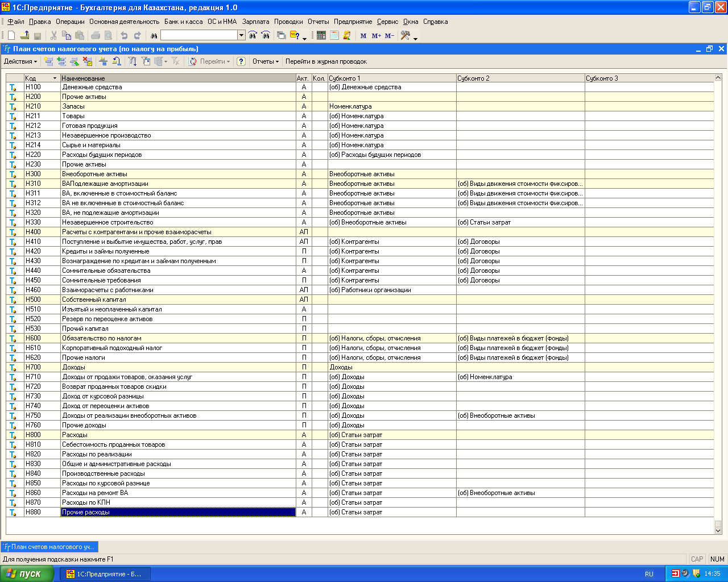The height and width of the screenshot is (582, 728).
Task: Open the Зарплата menu
Action: click(256, 22)
